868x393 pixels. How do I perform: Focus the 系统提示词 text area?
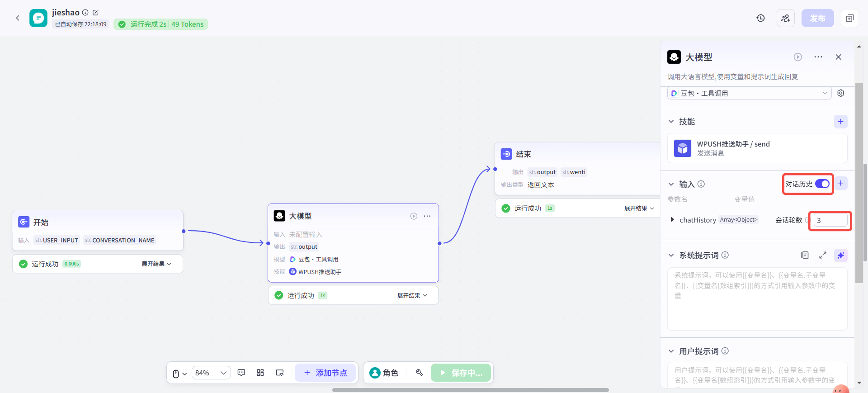(x=757, y=299)
